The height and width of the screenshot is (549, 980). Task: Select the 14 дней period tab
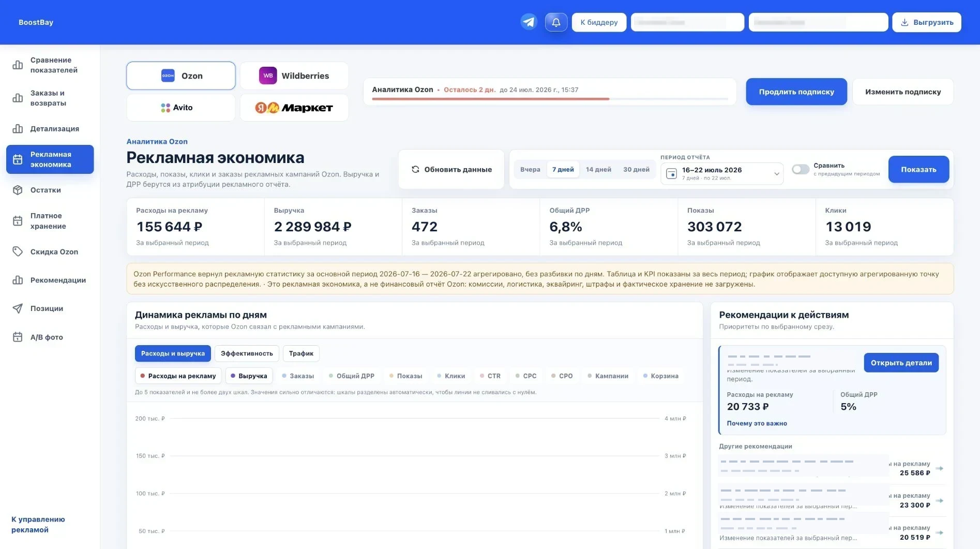click(x=598, y=169)
